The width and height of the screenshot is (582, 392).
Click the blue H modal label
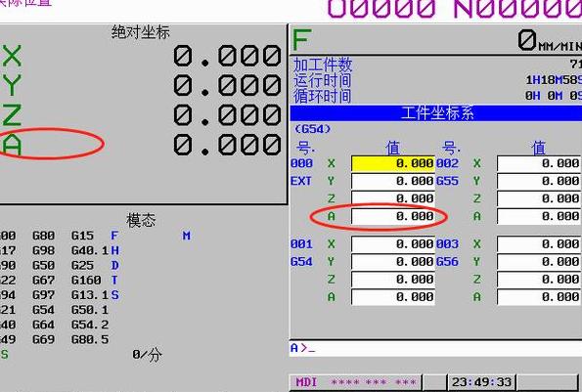pos(114,250)
